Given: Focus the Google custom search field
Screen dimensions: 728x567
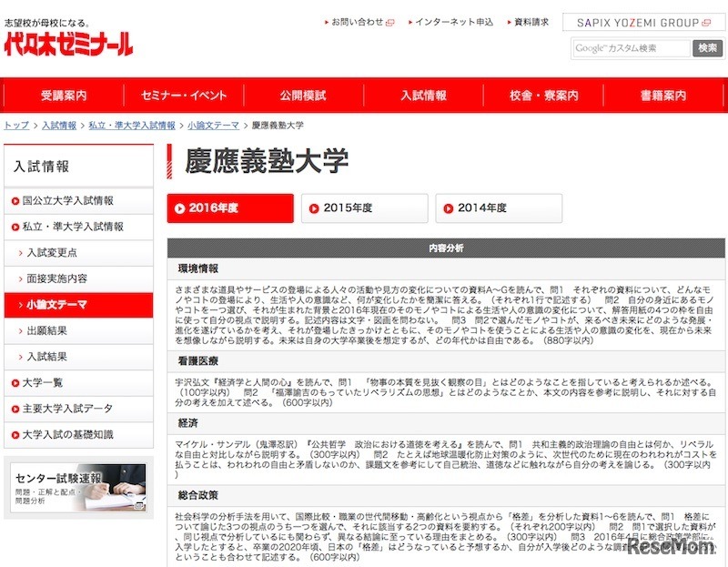Looking at the screenshot, I should (x=632, y=48).
